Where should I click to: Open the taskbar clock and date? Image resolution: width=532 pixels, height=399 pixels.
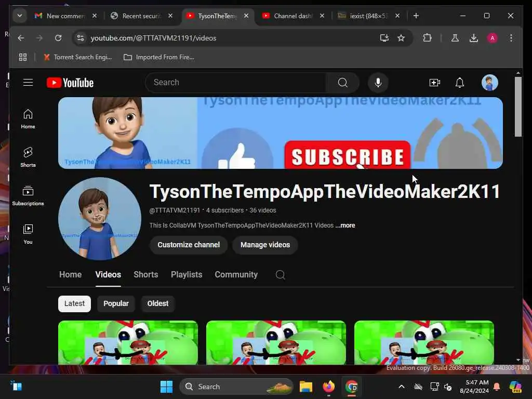click(474, 387)
